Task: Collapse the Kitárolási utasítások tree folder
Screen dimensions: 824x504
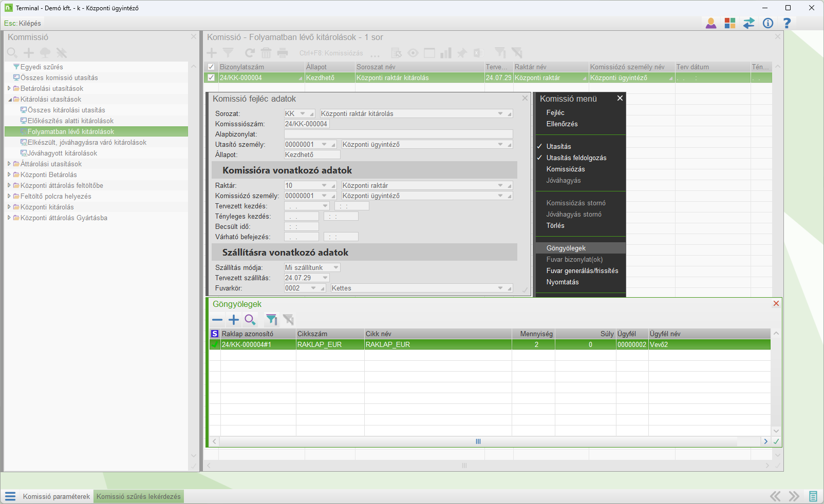Action: (9, 99)
